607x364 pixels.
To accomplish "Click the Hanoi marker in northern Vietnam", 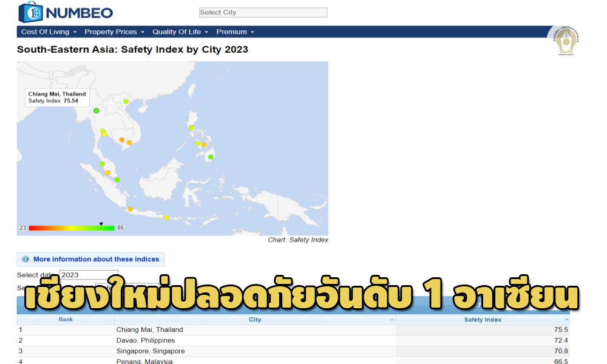I will (126, 101).
